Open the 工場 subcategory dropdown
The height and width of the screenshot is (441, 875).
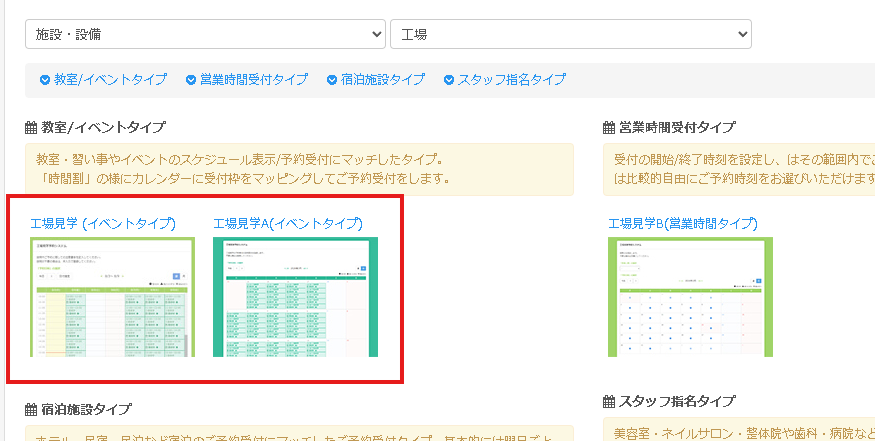(x=570, y=34)
